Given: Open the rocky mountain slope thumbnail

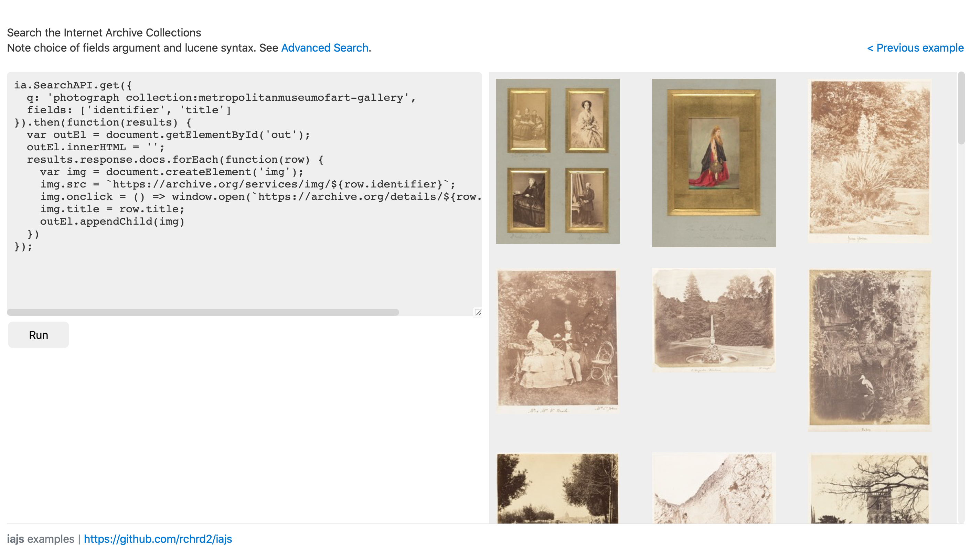Looking at the screenshot, I should (713, 488).
